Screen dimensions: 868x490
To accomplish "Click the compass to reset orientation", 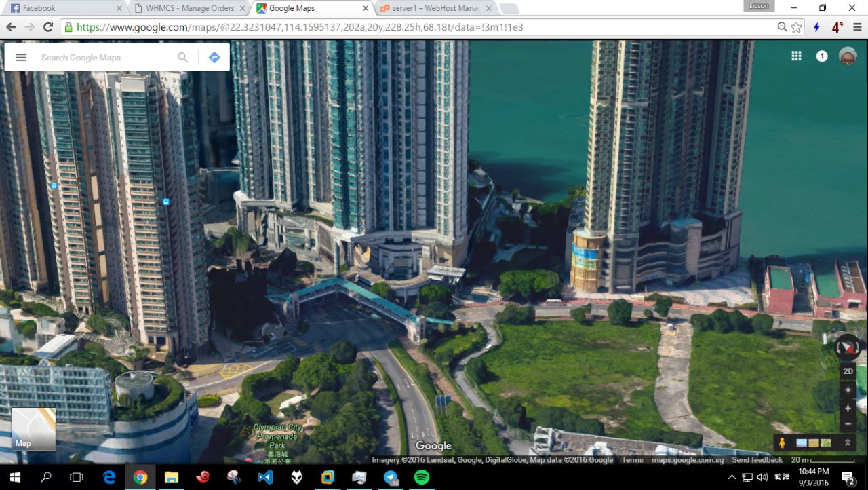I will pos(848,347).
